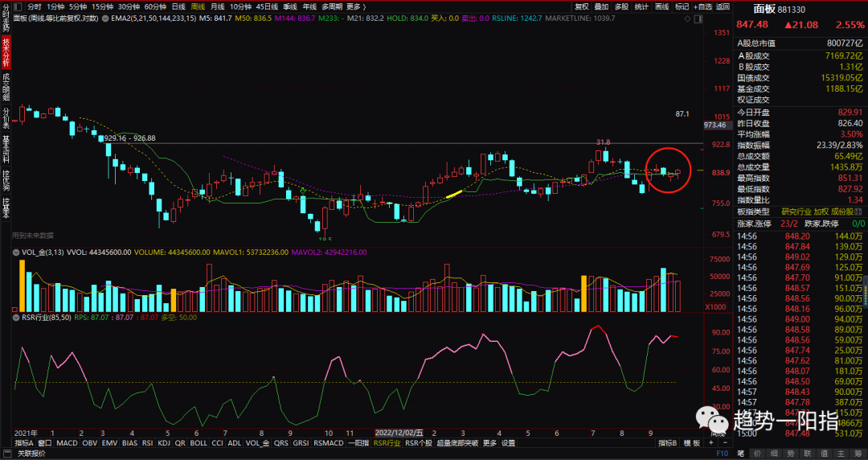
Task: Click the 返回 back button
Action: [x=723, y=6]
